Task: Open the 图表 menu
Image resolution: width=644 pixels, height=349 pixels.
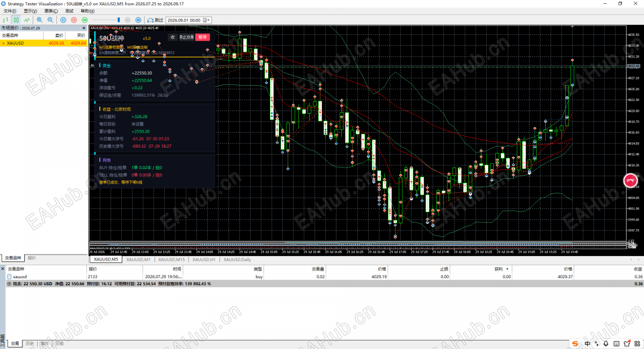Action: coord(51,11)
